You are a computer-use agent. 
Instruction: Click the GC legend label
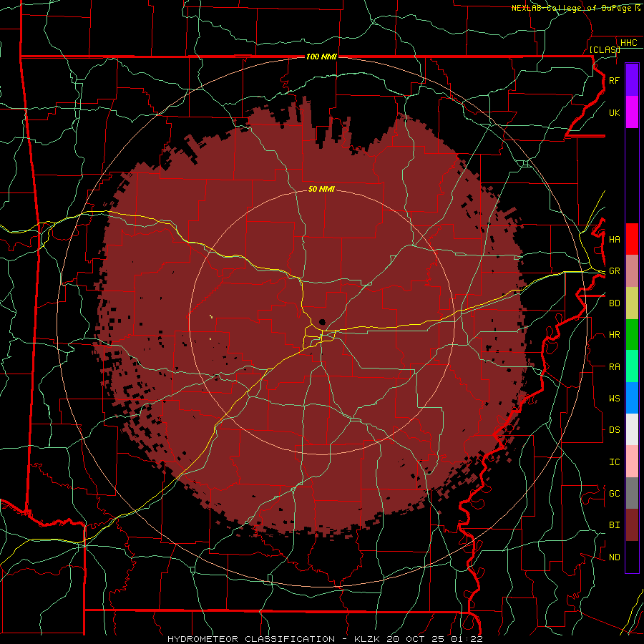(615, 494)
